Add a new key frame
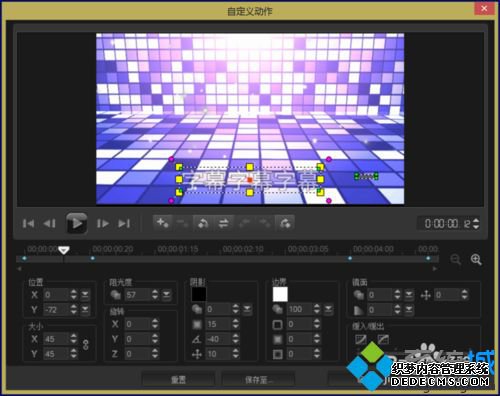500x396 pixels. [x=163, y=223]
